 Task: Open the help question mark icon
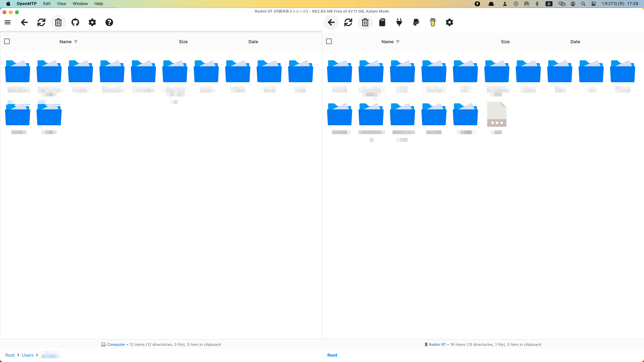[x=109, y=23]
